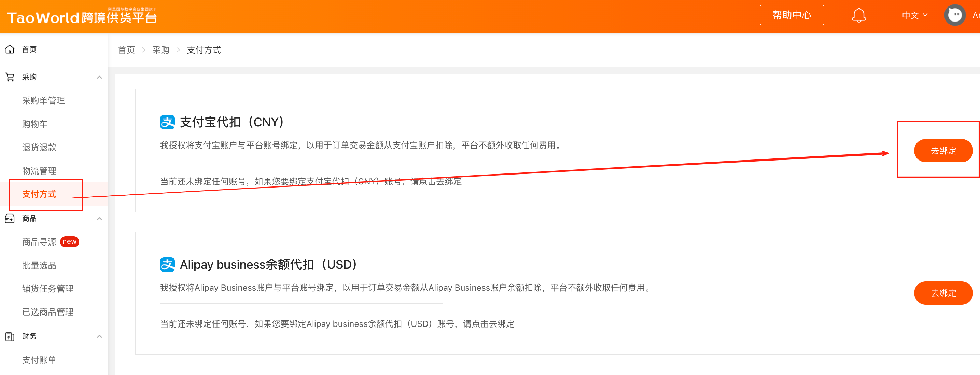Click the Alipay logo beside Alipay business (USD)
This screenshot has width=980, height=375.
pyautogui.click(x=167, y=264)
